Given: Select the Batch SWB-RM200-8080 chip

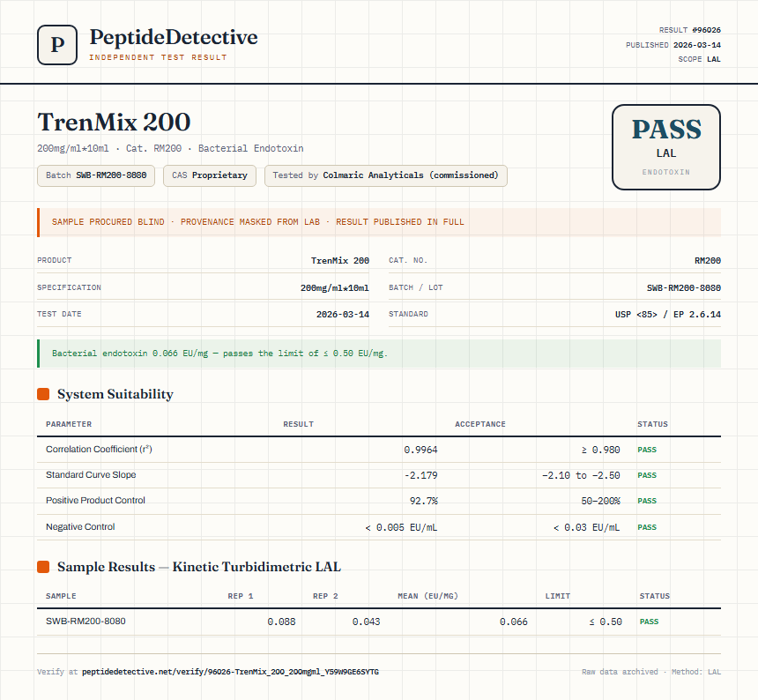Looking at the screenshot, I should [x=96, y=175].
